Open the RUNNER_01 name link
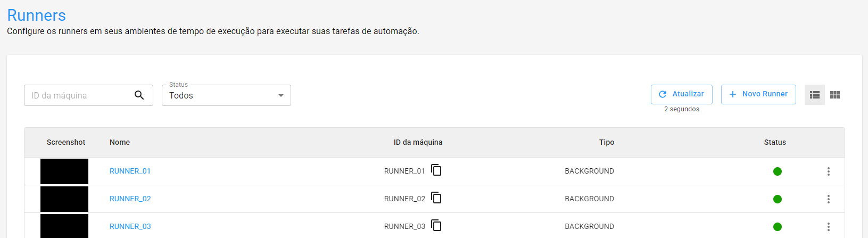The width and height of the screenshot is (868, 238). pos(130,171)
